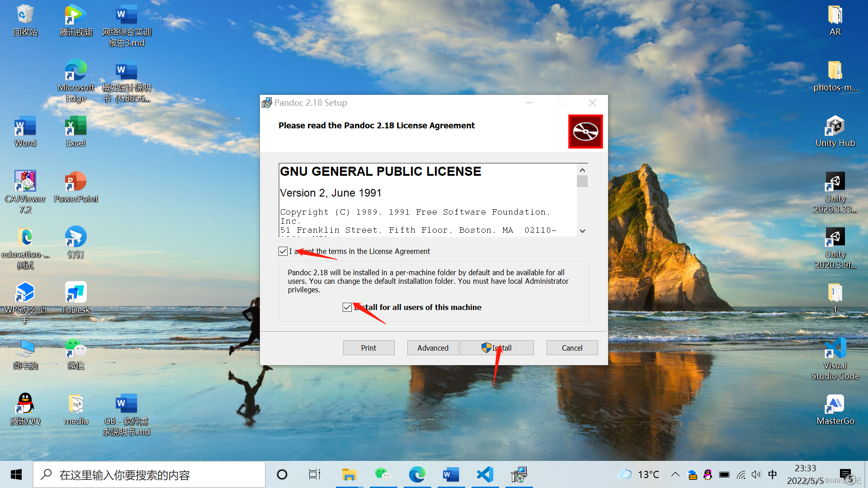Open File Explorer in taskbar
The width and height of the screenshot is (868, 488).
pos(349,474)
